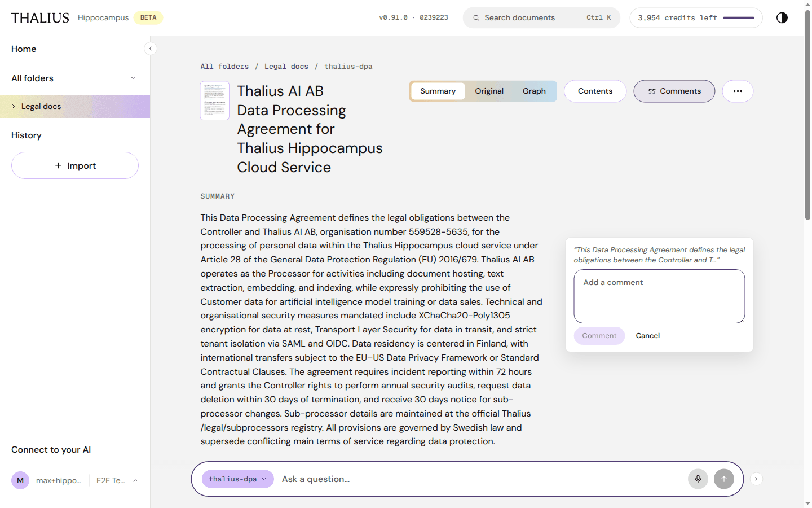Click the quoted comment excerpt text
Viewport: 812px width, 508px height.
[x=659, y=255]
